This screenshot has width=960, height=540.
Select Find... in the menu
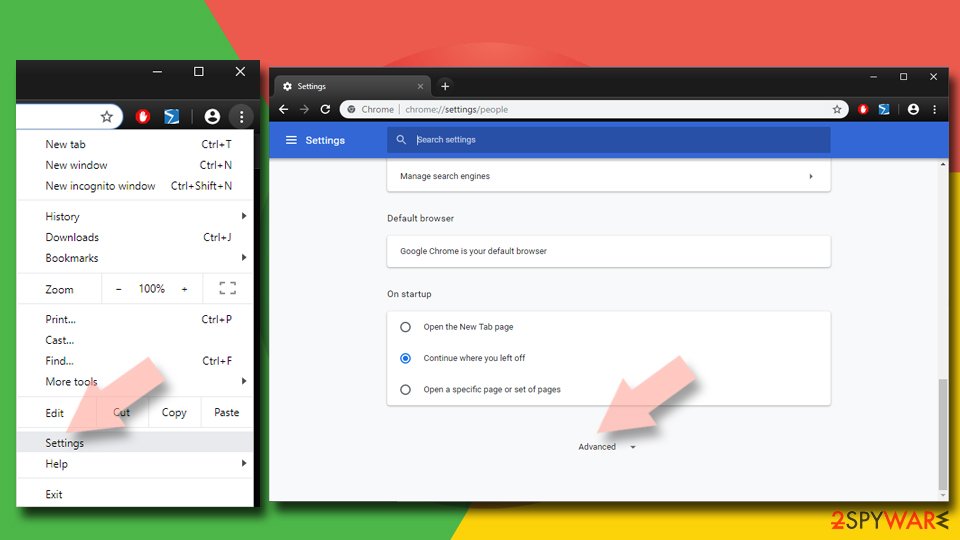[135, 361]
